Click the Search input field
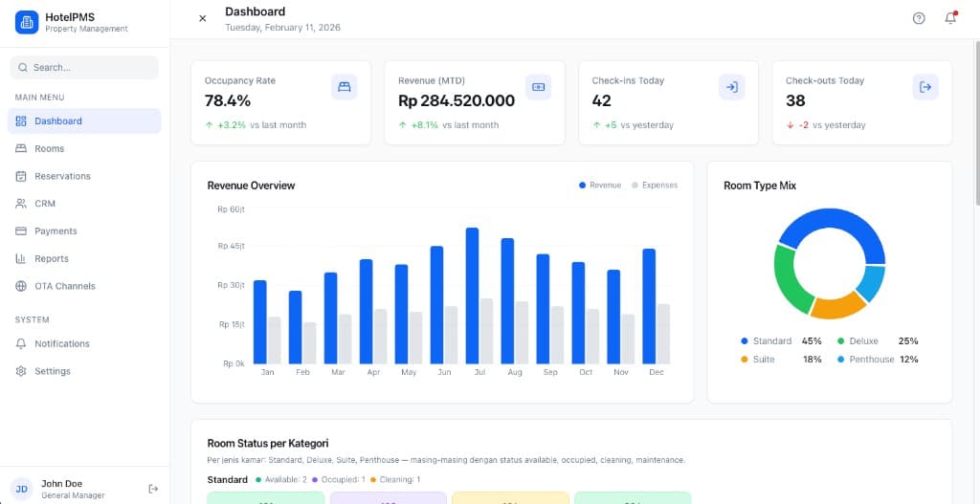Screen dimensions: 980x504 click(x=84, y=68)
